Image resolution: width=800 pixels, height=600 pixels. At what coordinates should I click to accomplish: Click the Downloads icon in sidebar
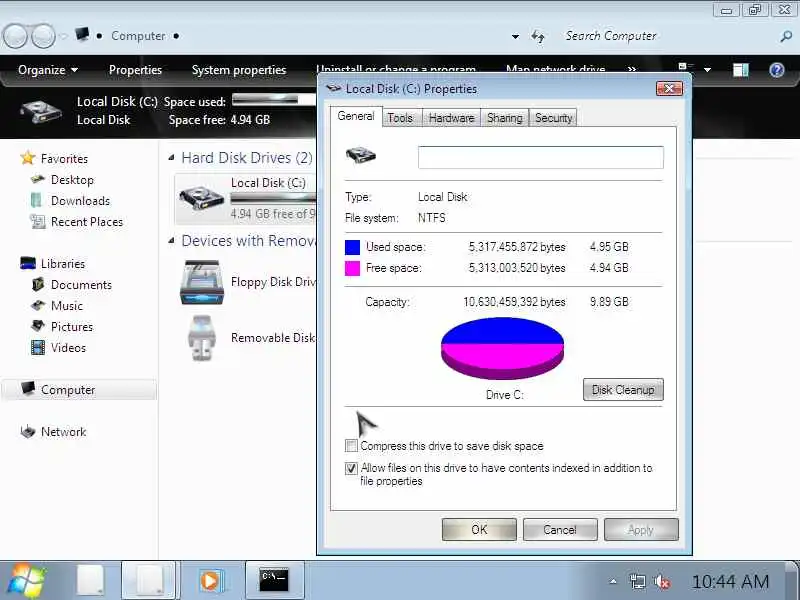[37, 200]
